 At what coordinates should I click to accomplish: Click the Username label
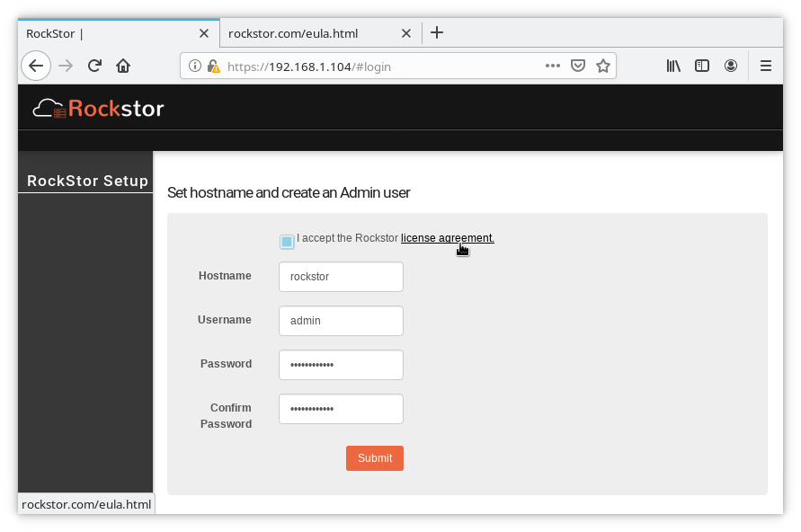point(224,320)
